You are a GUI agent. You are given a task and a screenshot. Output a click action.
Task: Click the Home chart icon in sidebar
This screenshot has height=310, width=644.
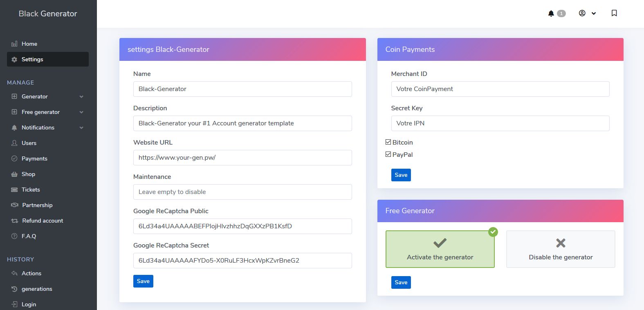[x=14, y=44]
